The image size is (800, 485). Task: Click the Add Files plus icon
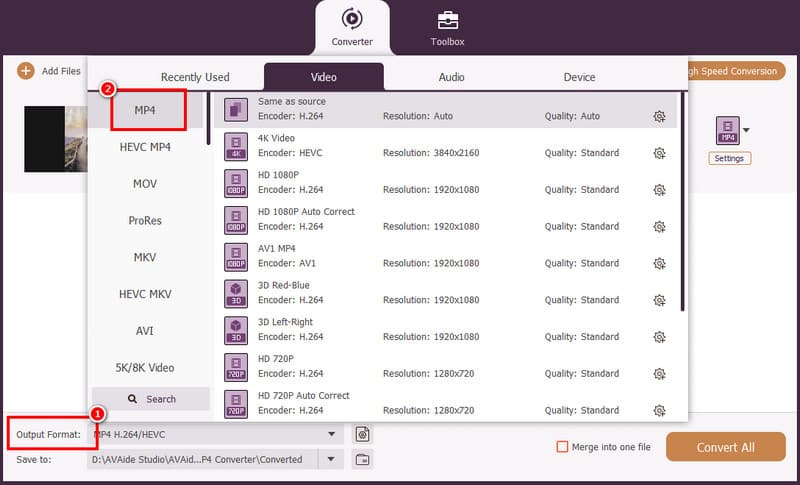(x=25, y=71)
